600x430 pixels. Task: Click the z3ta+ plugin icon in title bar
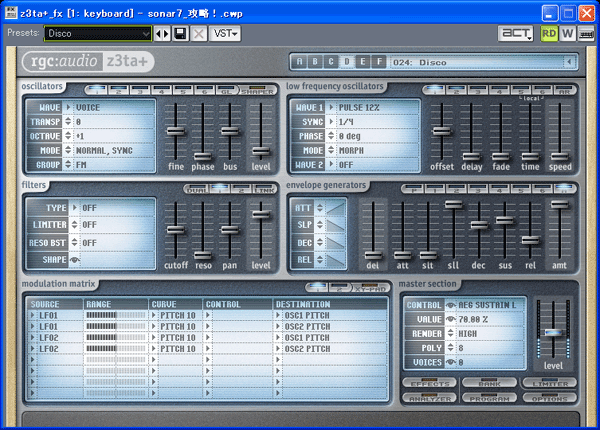(11, 13)
